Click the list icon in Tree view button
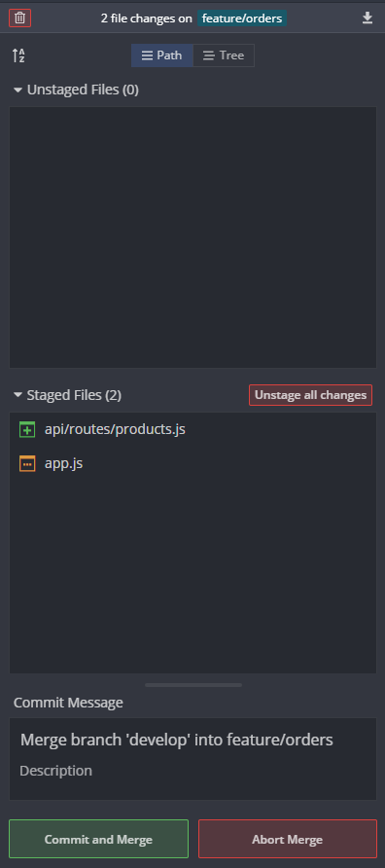Screen dimensions: 385x868 (209, 55)
